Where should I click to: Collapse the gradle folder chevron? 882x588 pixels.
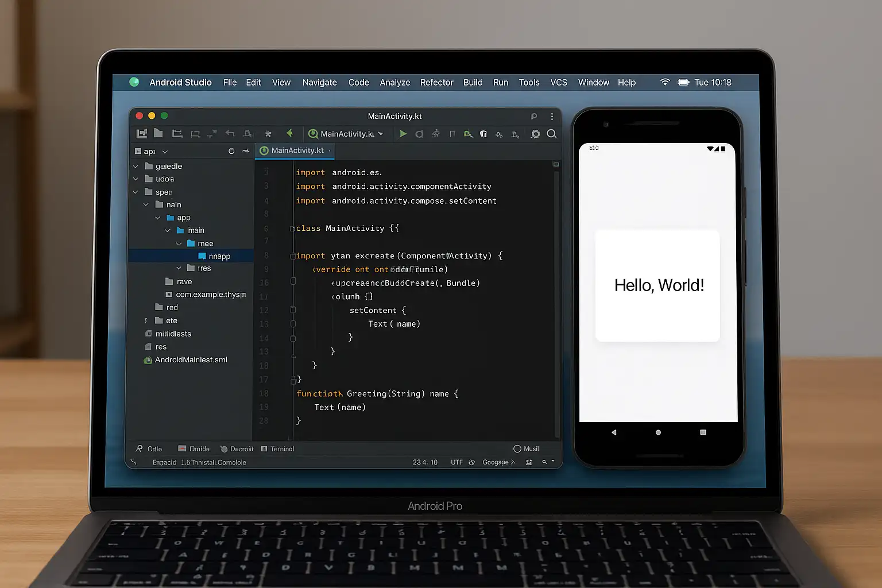tap(136, 166)
